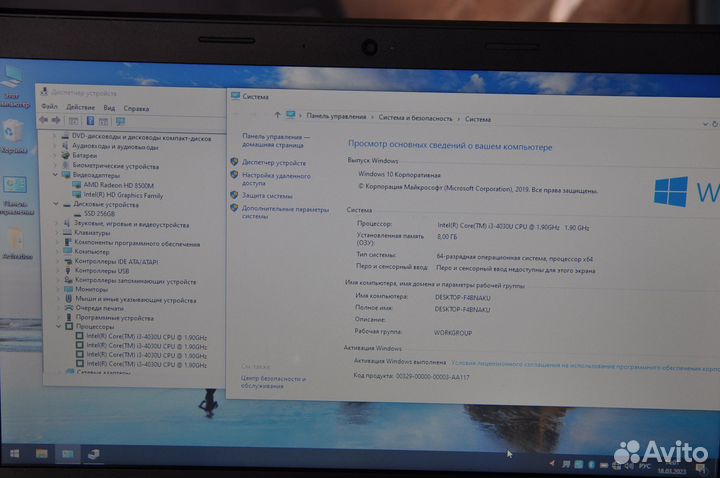Switch to the System window taskbar button
720x478 pixels.
point(68,454)
